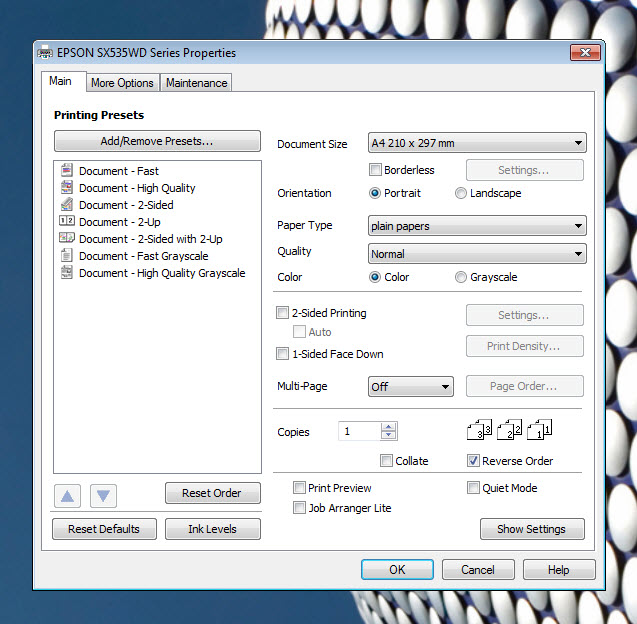
Task: Select 'Document - 2-Up' preset text
Action: (120, 222)
